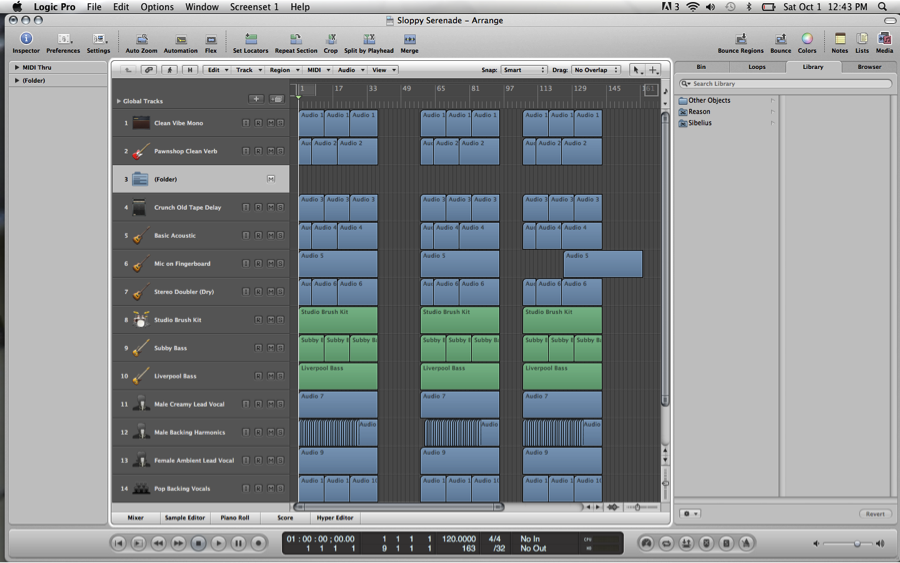Open the Screenset 1 menu
Image resolution: width=900 pixels, height=563 pixels.
coord(254,7)
